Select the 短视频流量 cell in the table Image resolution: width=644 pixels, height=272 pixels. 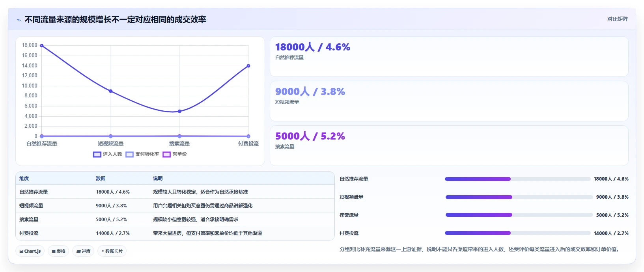(x=31, y=206)
